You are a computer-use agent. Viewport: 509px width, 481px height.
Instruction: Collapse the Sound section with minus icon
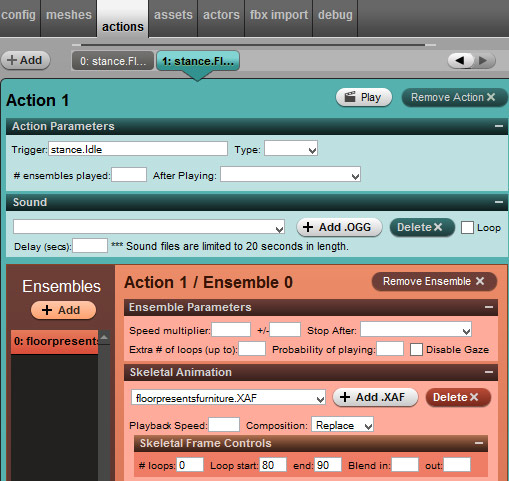[x=499, y=202]
